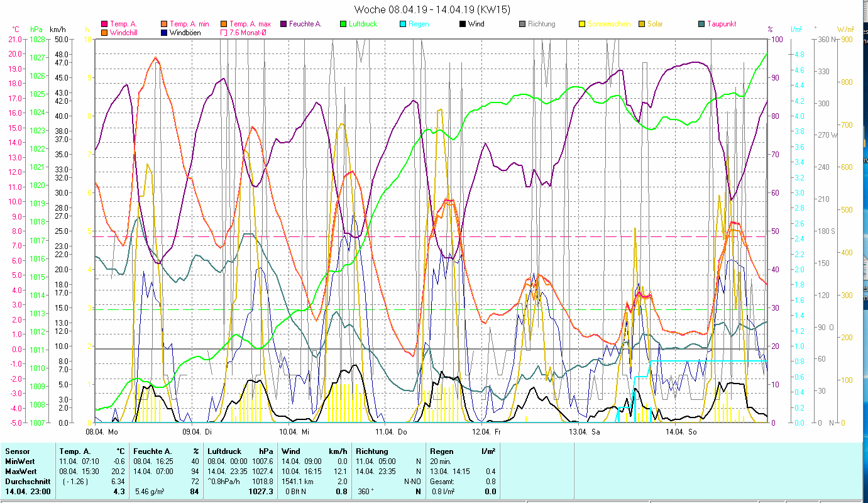Click the 1541.1 km wind run value
Screen dimensions: 868x503
click(x=298, y=482)
